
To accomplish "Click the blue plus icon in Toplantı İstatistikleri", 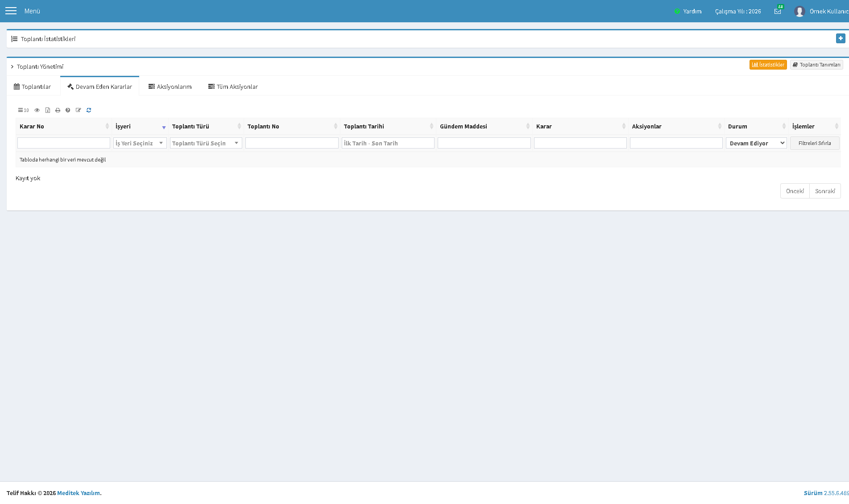I will pyautogui.click(x=841, y=38).
